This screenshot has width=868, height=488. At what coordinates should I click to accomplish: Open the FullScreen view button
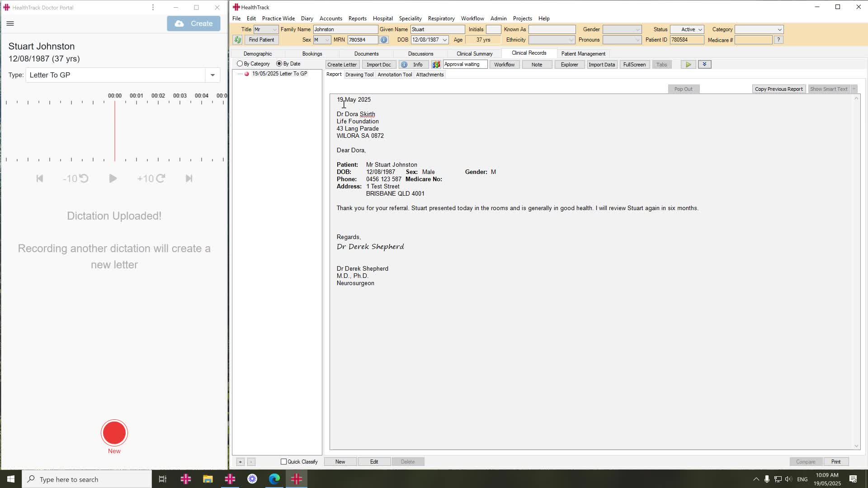point(634,65)
